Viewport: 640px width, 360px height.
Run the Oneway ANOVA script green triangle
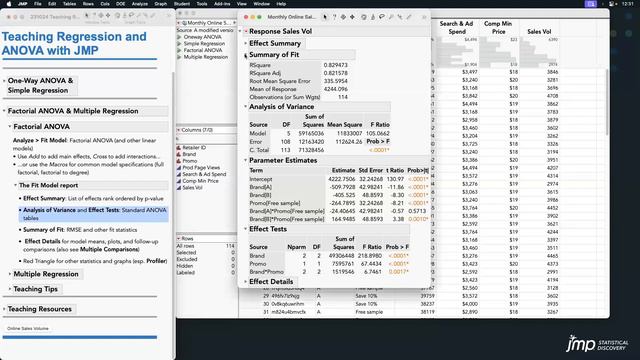[x=179, y=37]
